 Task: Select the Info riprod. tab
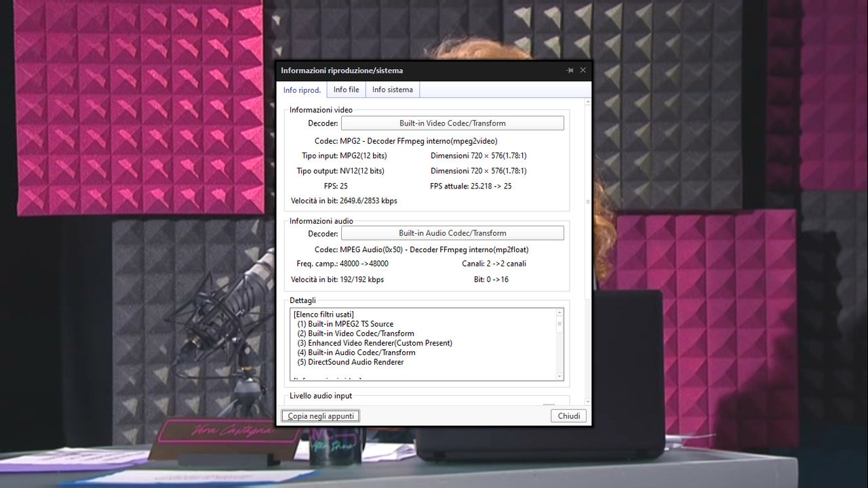pyautogui.click(x=302, y=89)
